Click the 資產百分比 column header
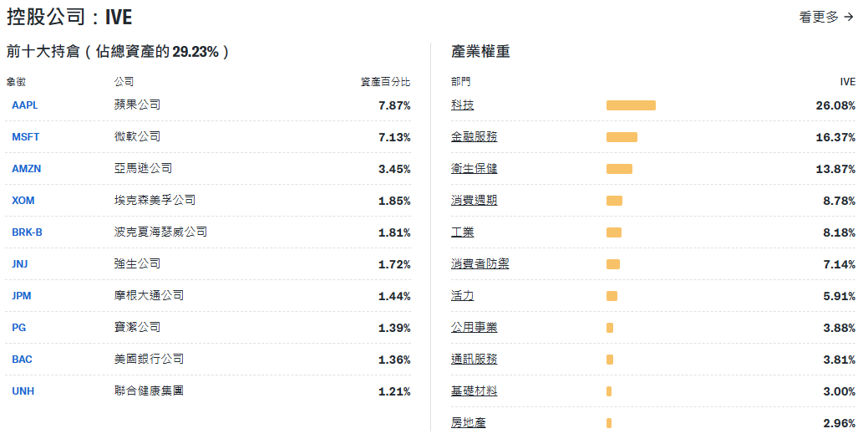868x439 pixels. coord(385,82)
